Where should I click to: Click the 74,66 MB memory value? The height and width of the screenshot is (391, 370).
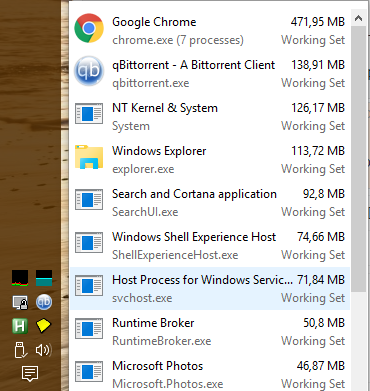pyautogui.click(x=321, y=237)
